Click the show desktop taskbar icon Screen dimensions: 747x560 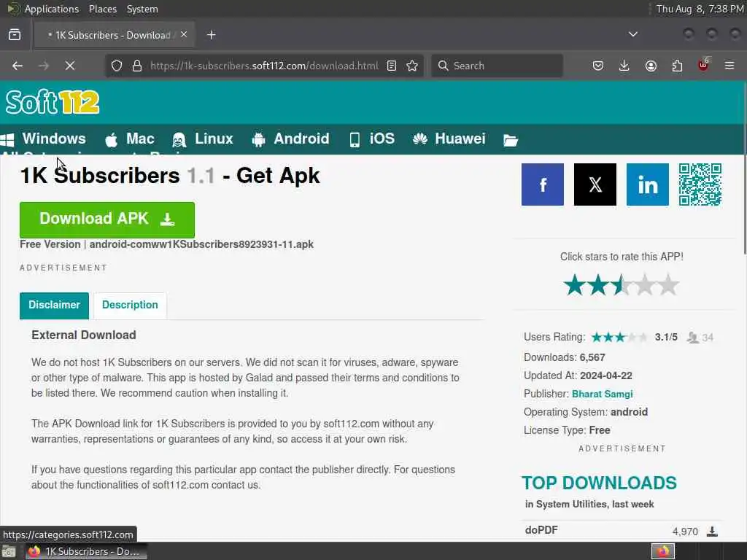pos(9,551)
